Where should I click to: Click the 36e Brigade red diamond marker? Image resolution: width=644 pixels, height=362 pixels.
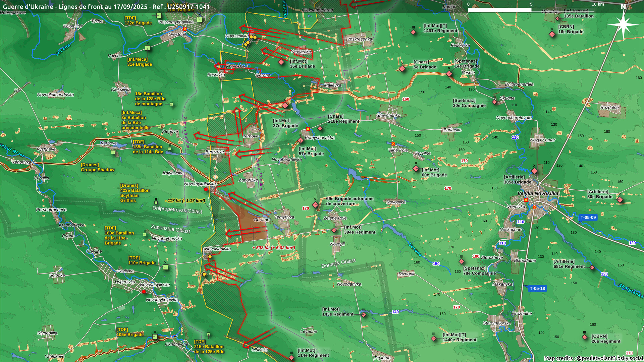coord(281,62)
